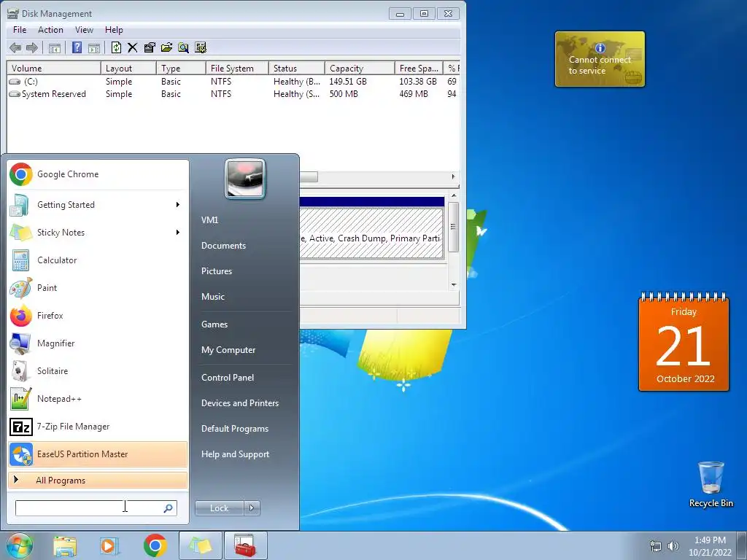Click the disk settings toolbar icon
This screenshot has height=560, width=747.
click(x=201, y=47)
